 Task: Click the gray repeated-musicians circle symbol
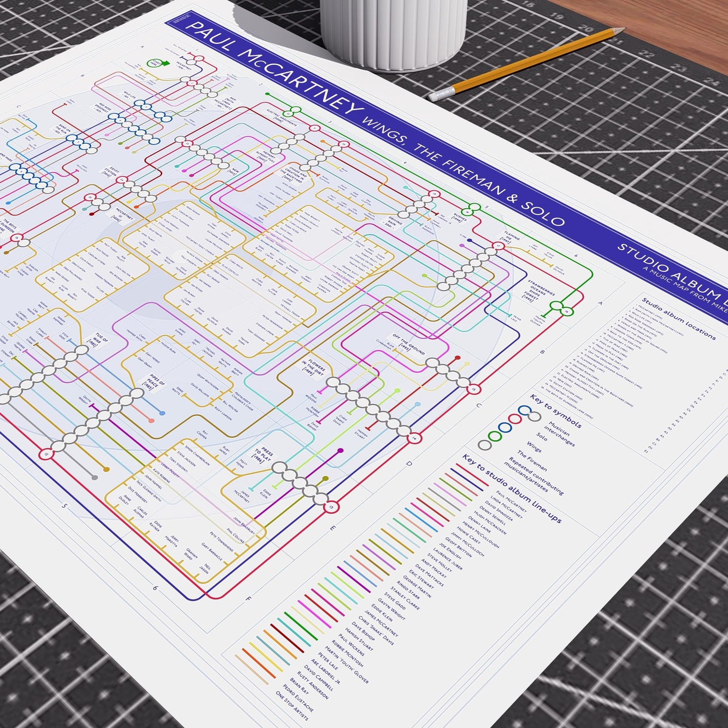[x=484, y=445]
